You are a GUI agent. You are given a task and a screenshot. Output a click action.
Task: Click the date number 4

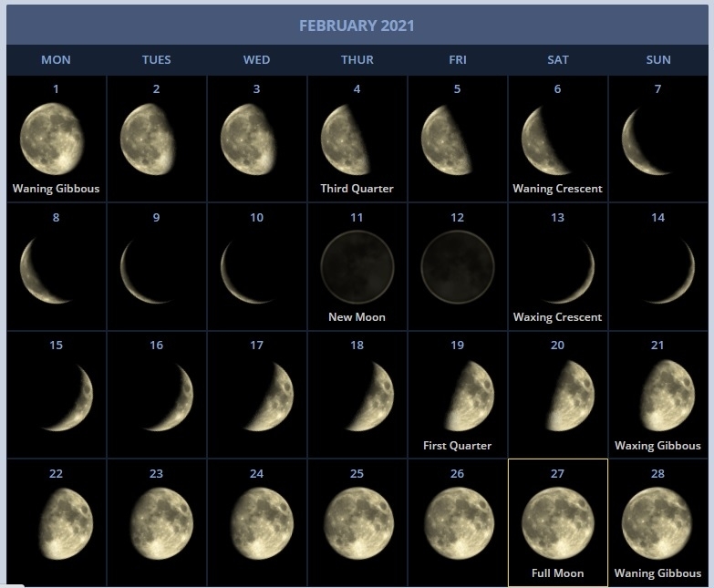coord(357,89)
